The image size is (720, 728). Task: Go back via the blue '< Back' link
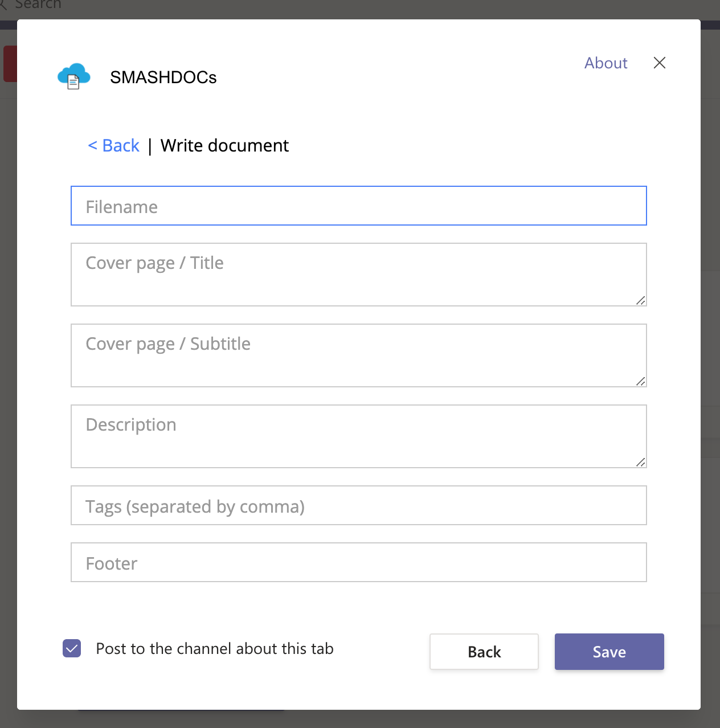click(114, 146)
